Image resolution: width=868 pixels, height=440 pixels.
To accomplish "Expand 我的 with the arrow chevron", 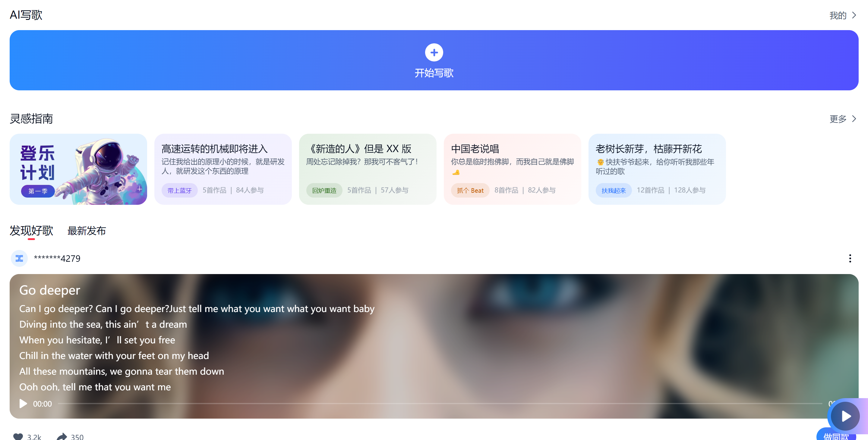I will [854, 15].
